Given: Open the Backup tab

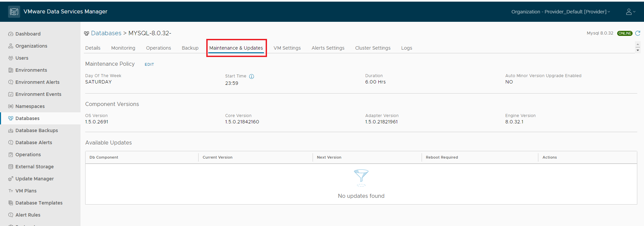Looking at the screenshot, I should click(190, 48).
